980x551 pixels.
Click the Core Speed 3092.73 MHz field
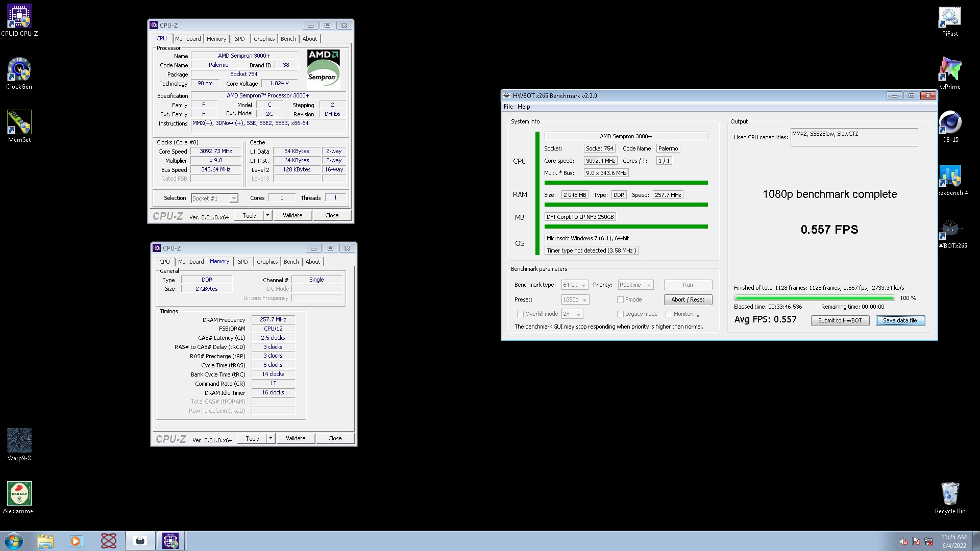(215, 151)
